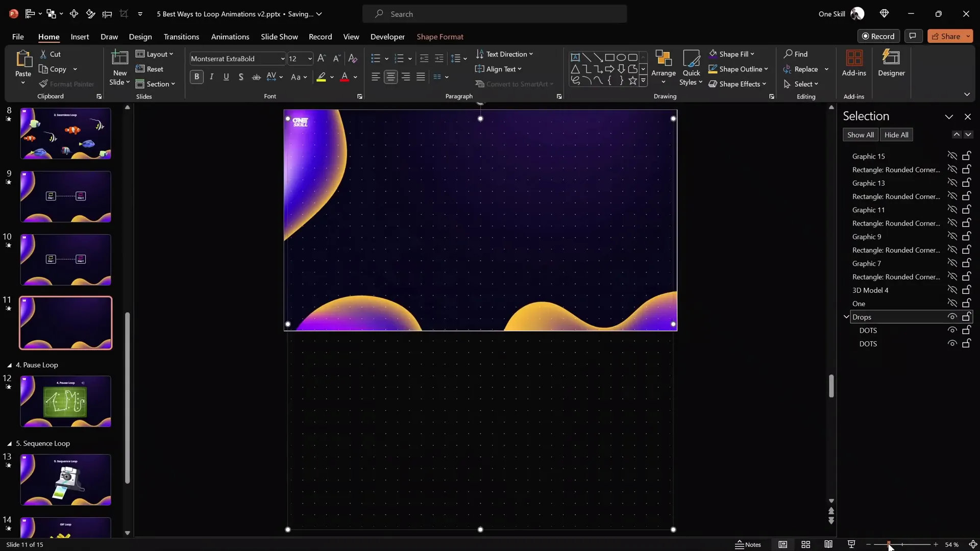Center text alignment

coord(390,77)
